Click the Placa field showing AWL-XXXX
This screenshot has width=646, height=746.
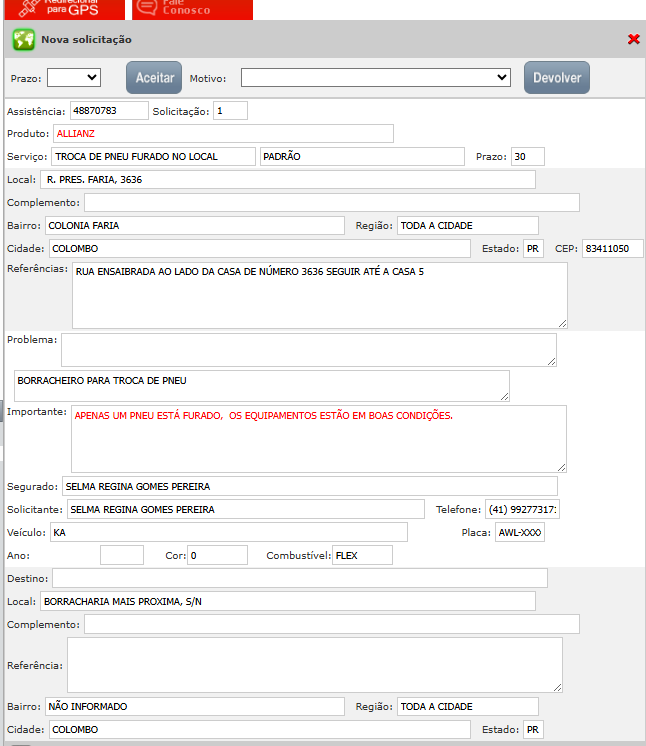[x=519, y=533]
